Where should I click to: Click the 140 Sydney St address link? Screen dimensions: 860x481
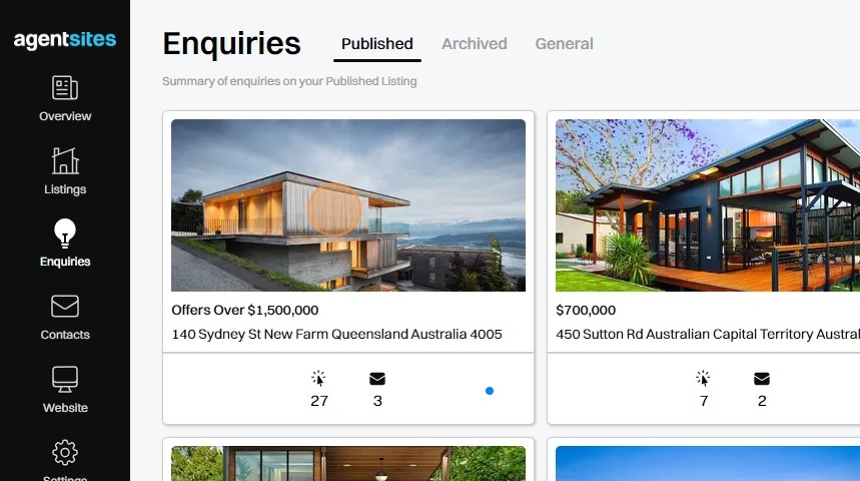pos(337,334)
